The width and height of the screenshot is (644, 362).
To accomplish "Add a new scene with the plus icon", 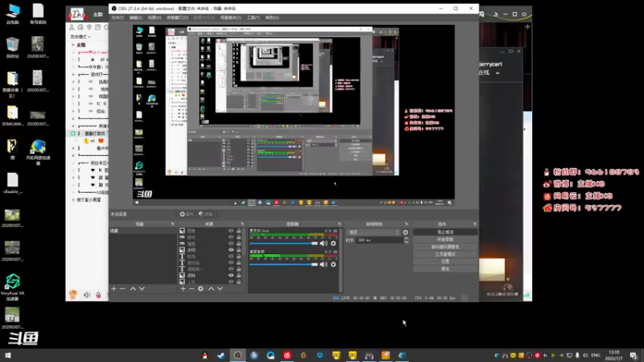I will click(114, 289).
